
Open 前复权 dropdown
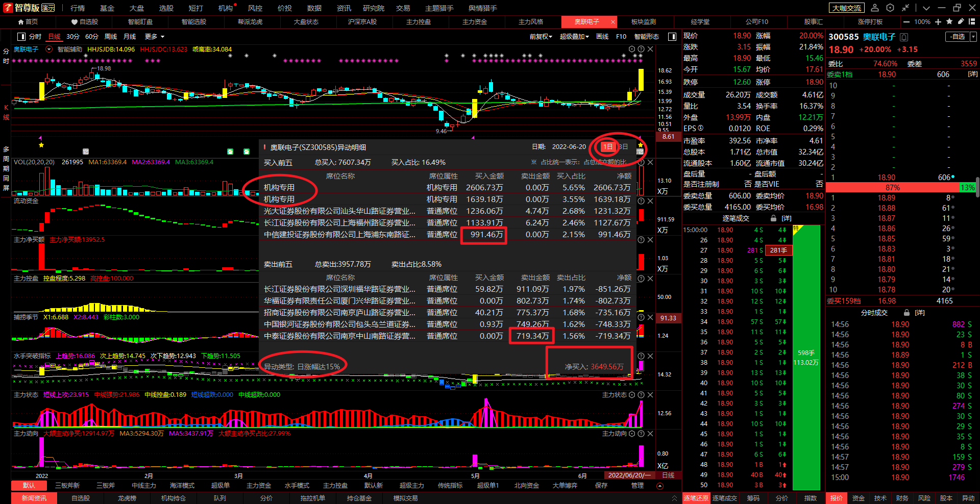click(x=541, y=37)
